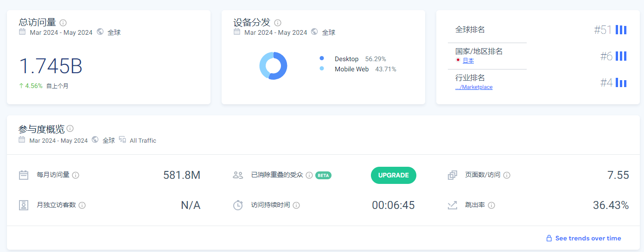Click the N/A unique visitors value
Viewport: 644px width, 252px height.
[191, 205]
